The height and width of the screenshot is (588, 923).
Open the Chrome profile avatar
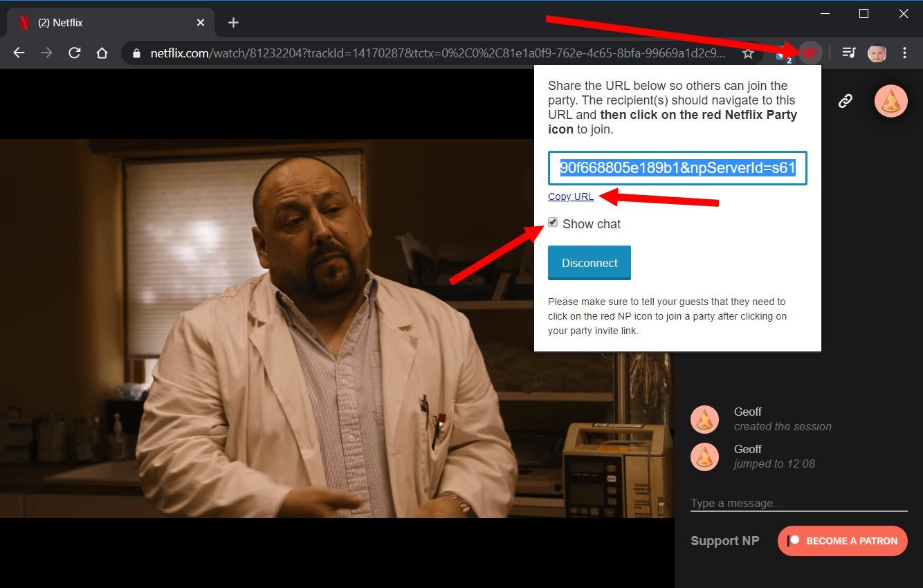point(877,53)
